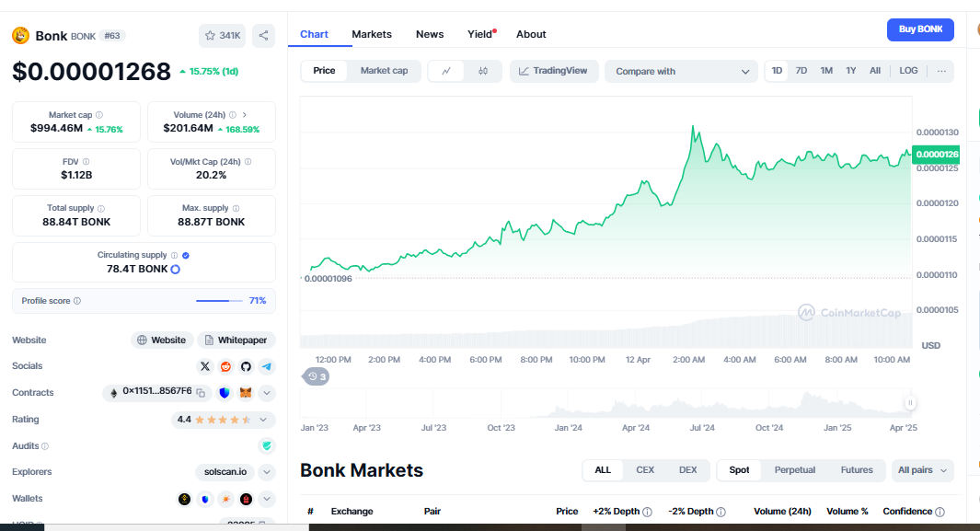Select Futures market type

click(857, 470)
